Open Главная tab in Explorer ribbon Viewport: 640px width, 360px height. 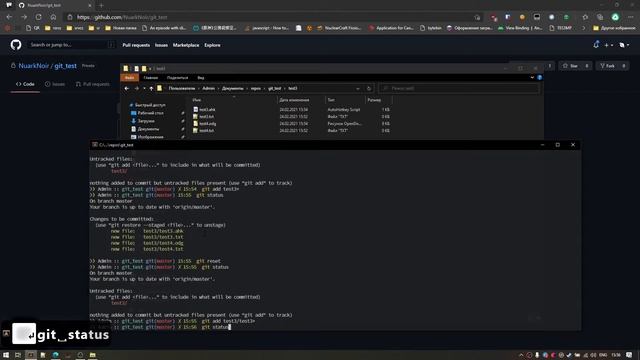[151, 78]
